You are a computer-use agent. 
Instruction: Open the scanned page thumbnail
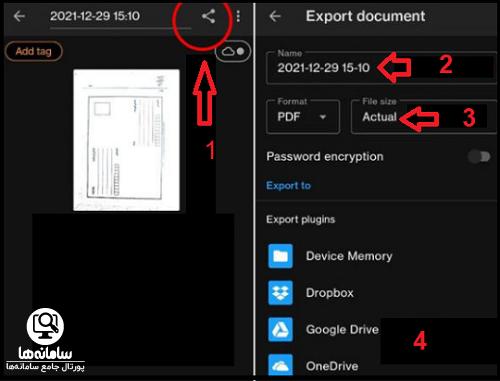[126, 140]
